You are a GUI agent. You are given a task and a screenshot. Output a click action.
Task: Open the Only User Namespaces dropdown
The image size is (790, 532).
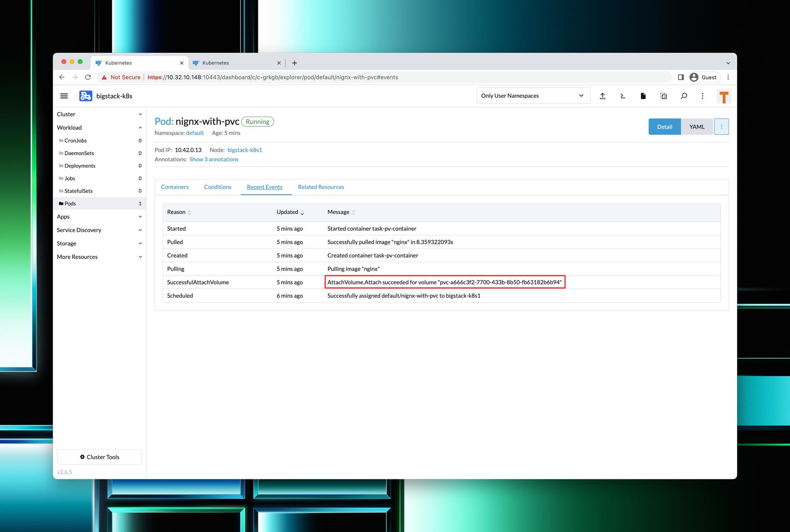[533, 96]
